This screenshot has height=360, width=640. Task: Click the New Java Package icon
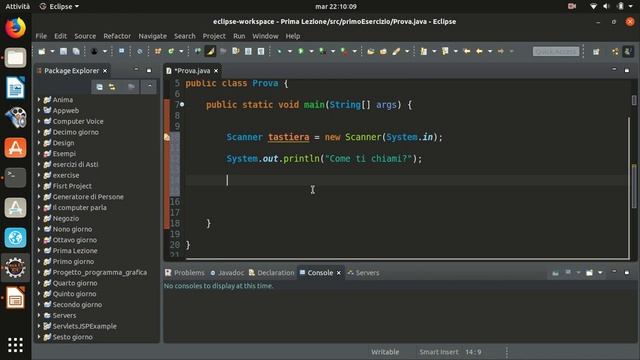pyautogui.click(x=158, y=51)
